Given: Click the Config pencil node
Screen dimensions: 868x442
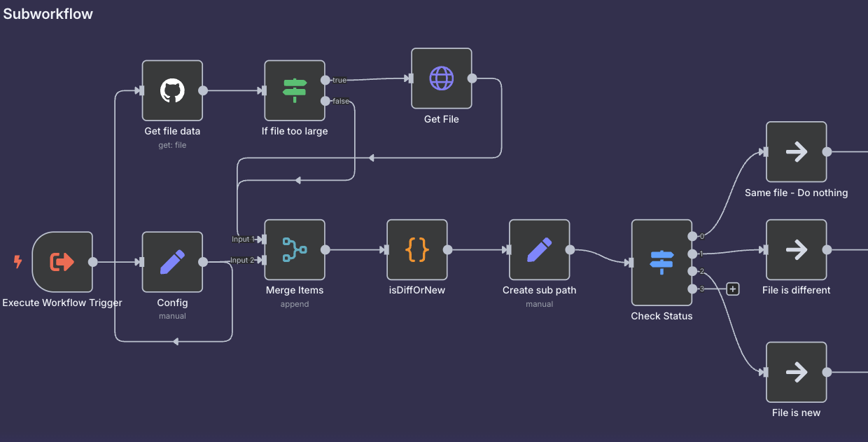Looking at the screenshot, I should click(x=172, y=262).
